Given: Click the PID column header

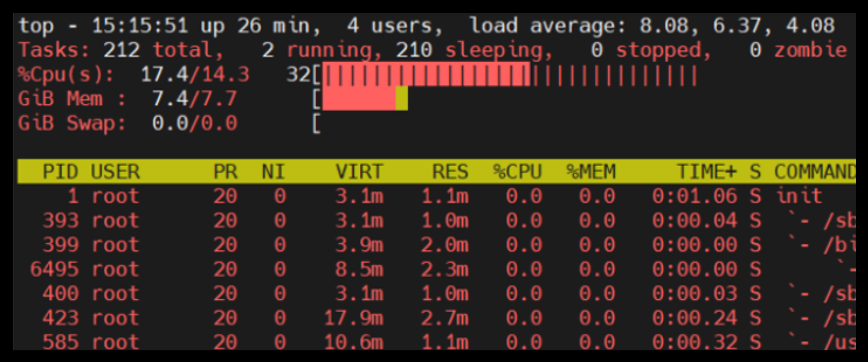Looking at the screenshot, I should click(x=60, y=172).
